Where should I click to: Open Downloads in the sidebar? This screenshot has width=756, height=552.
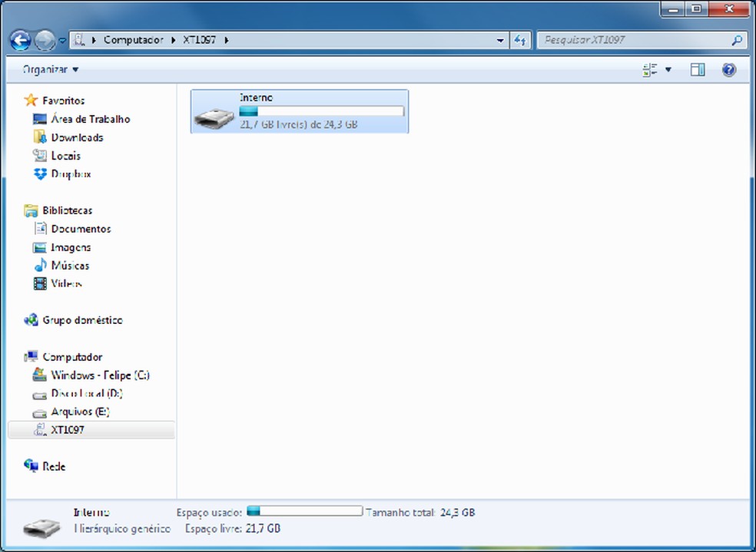77,137
